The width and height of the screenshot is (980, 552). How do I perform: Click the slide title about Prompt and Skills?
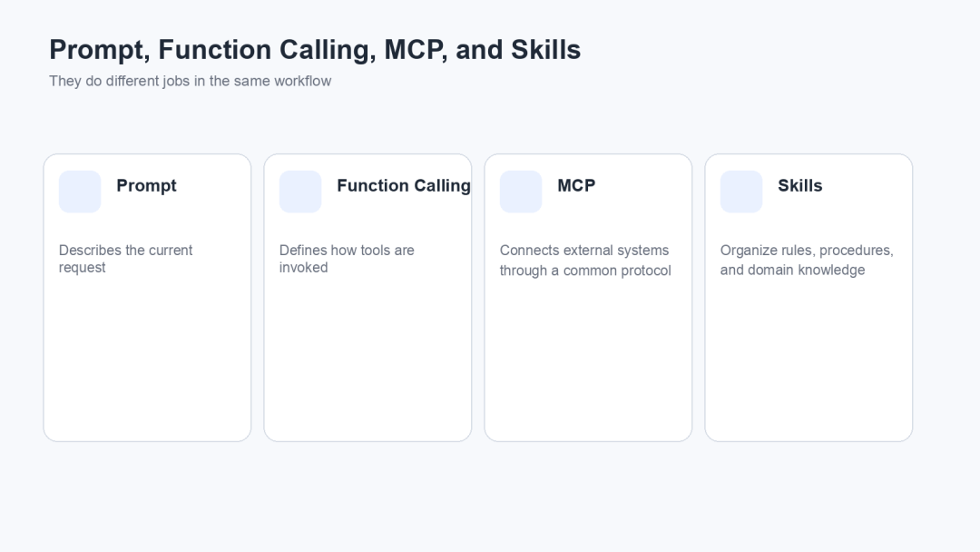coord(315,50)
